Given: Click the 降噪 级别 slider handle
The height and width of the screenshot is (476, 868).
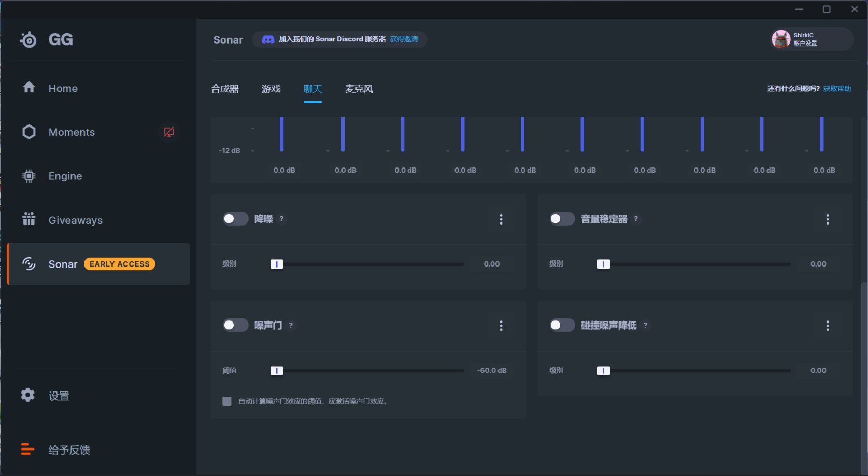Looking at the screenshot, I should coord(277,264).
